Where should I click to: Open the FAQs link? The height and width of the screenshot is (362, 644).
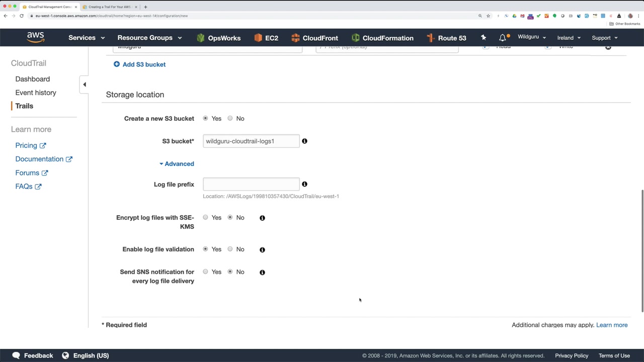[28, 187]
